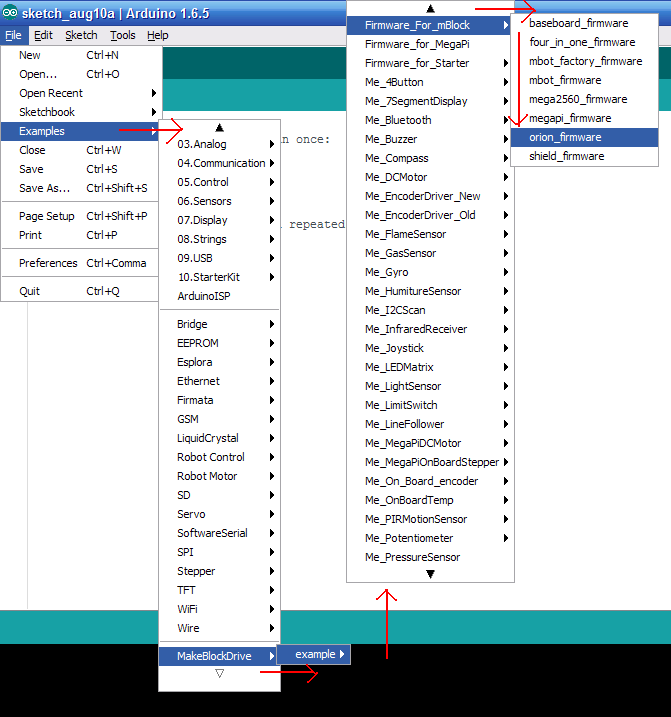
Task: Open the Firmware_for_Starter submenu
Action: [x=430, y=64]
